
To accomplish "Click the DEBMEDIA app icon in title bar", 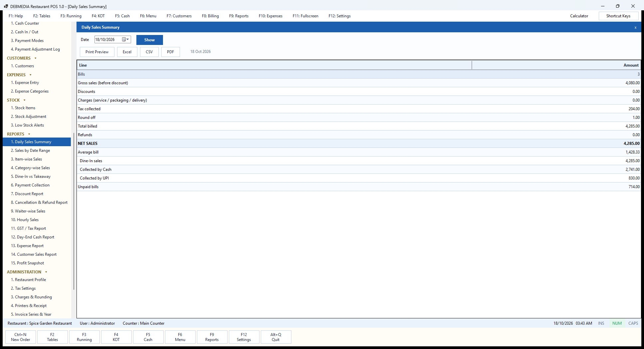I will pos(6,6).
